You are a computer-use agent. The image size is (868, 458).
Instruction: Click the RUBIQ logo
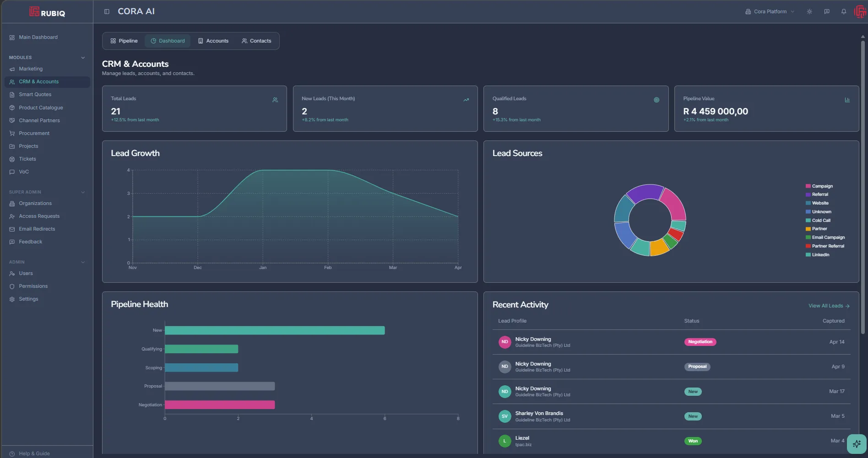(x=47, y=12)
